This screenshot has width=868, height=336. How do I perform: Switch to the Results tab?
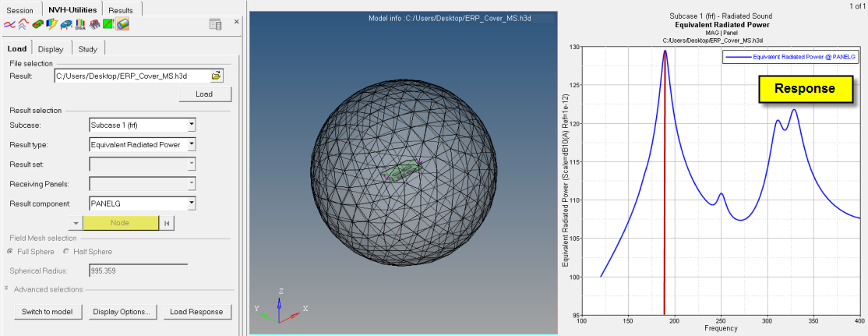120,10
